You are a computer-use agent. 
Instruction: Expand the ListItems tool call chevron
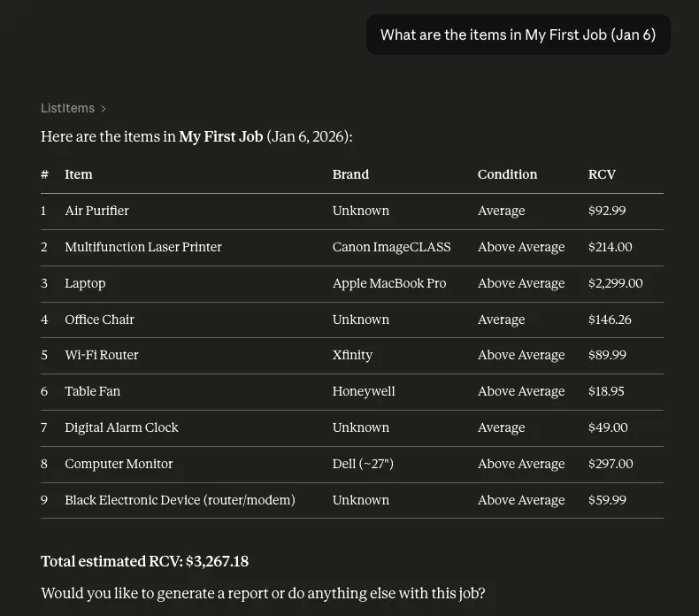click(x=104, y=108)
